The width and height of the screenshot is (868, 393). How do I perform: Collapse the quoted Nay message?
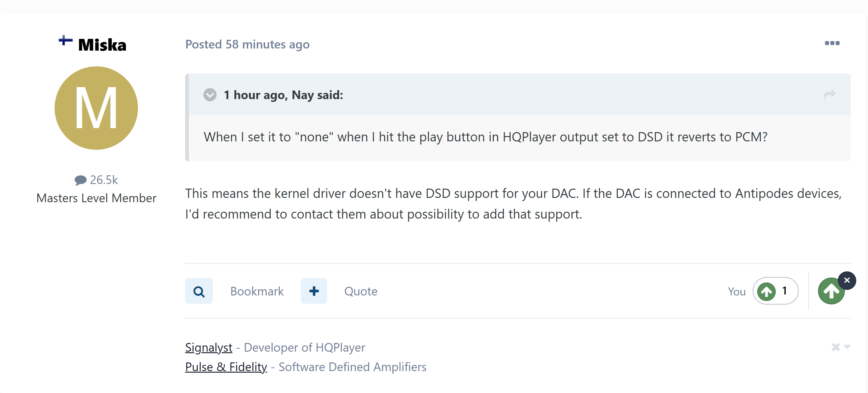click(x=210, y=95)
